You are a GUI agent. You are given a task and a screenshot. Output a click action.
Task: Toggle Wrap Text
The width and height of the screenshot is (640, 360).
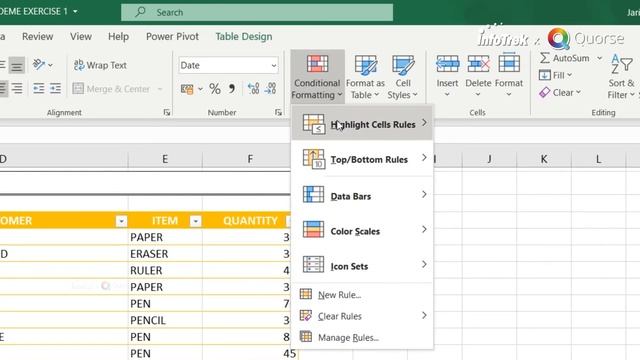pos(100,65)
